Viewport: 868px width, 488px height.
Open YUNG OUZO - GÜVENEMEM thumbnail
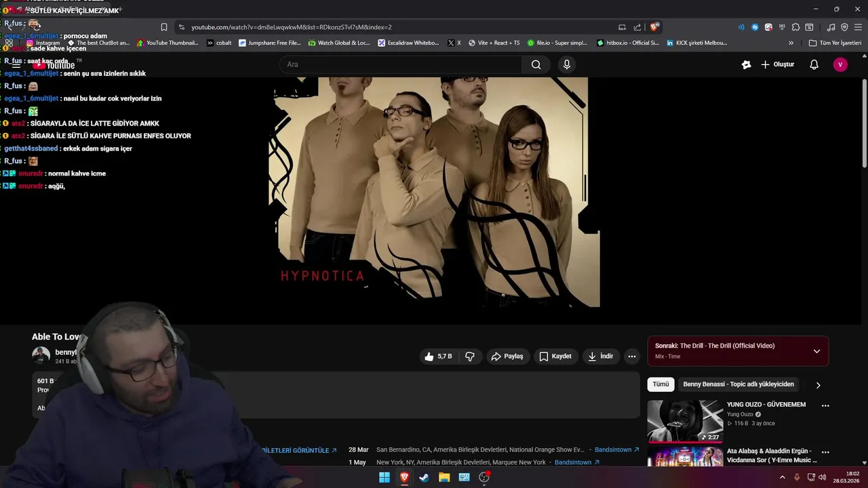pyautogui.click(x=685, y=421)
